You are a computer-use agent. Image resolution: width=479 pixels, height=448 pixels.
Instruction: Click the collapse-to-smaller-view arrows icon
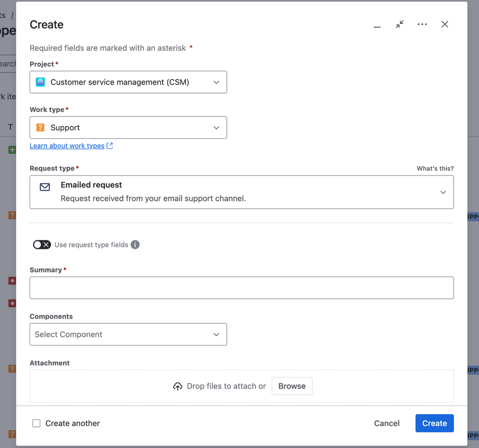(x=399, y=24)
